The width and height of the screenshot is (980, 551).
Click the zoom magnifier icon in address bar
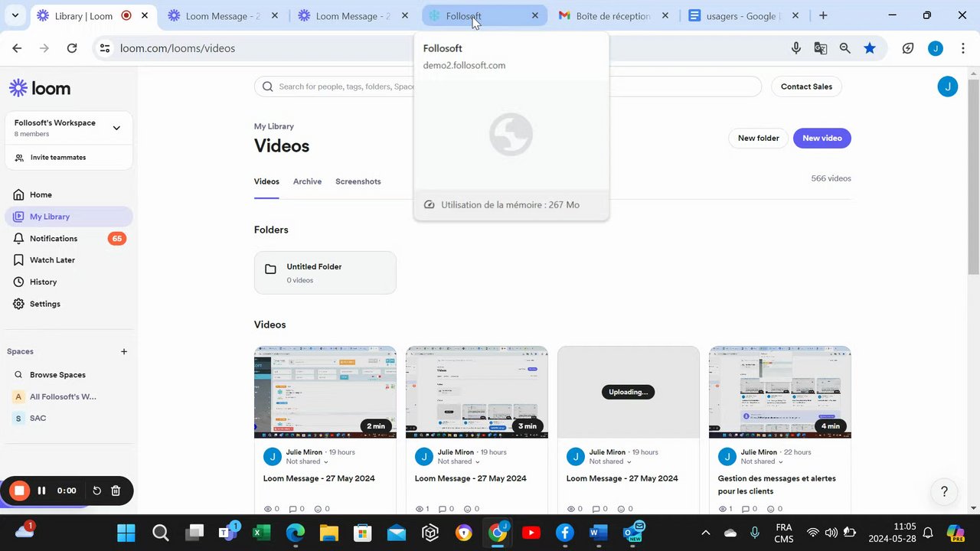click(845, 48)
